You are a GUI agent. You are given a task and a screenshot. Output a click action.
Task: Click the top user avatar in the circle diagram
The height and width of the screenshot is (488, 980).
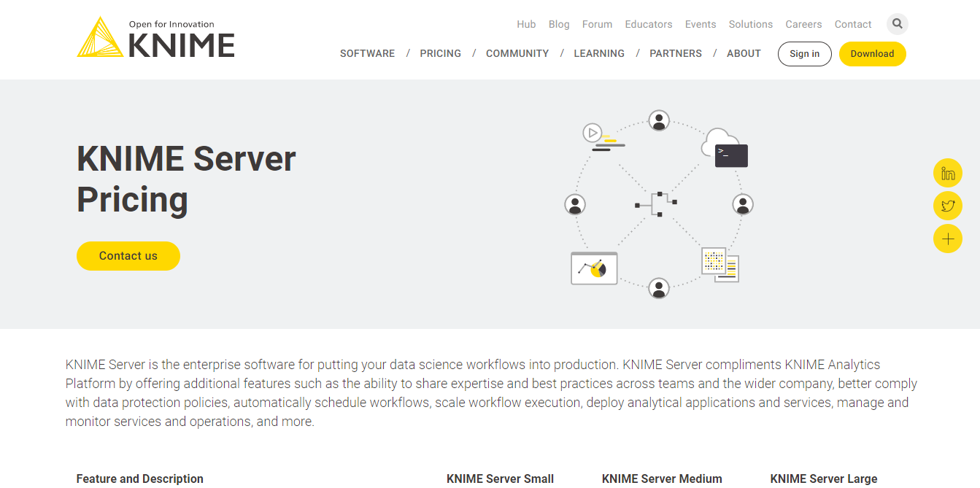coord(659,121)
